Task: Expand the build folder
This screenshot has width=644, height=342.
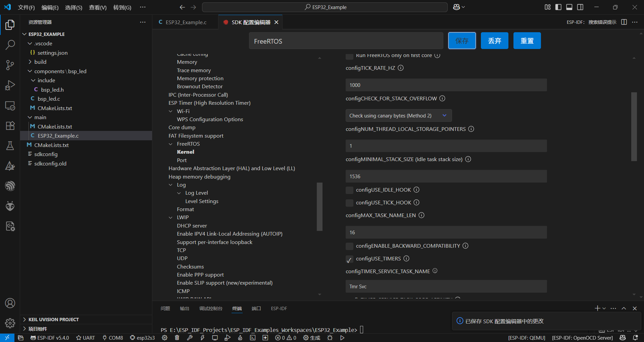Action: [x=30, y=62]
